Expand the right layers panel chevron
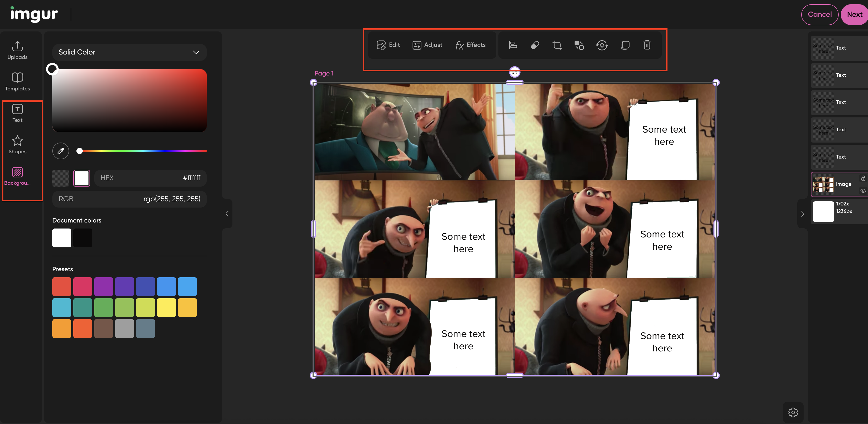 [x=802, y=213]
